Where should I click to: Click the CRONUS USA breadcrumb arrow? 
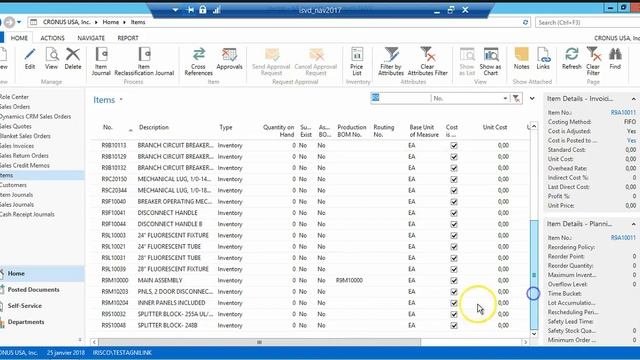96,22
